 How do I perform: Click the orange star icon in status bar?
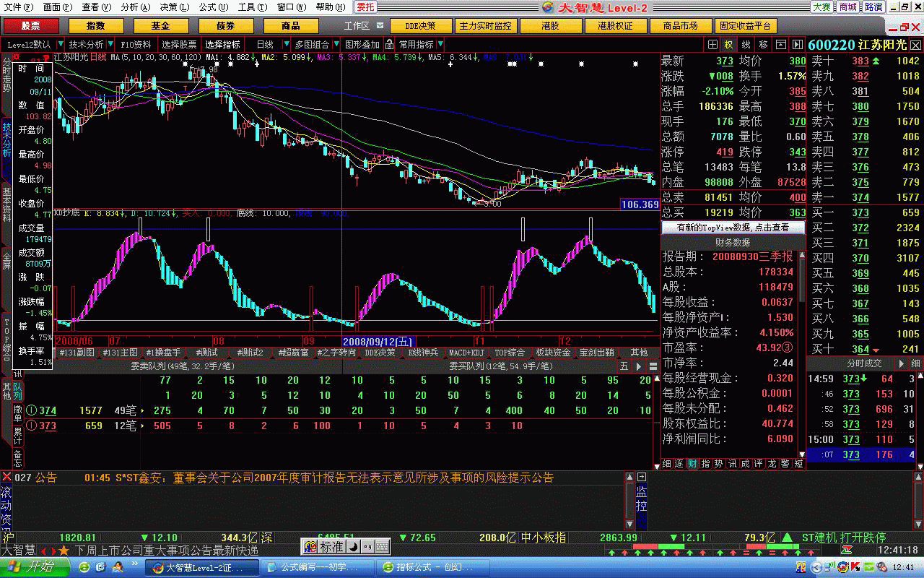coord(64,551)
